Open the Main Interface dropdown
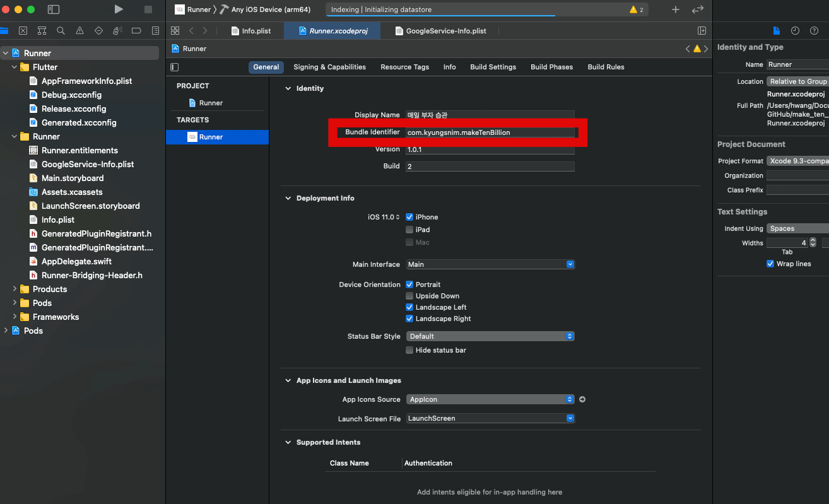This screenshot has width=829, height=504. tap(490, 264)
